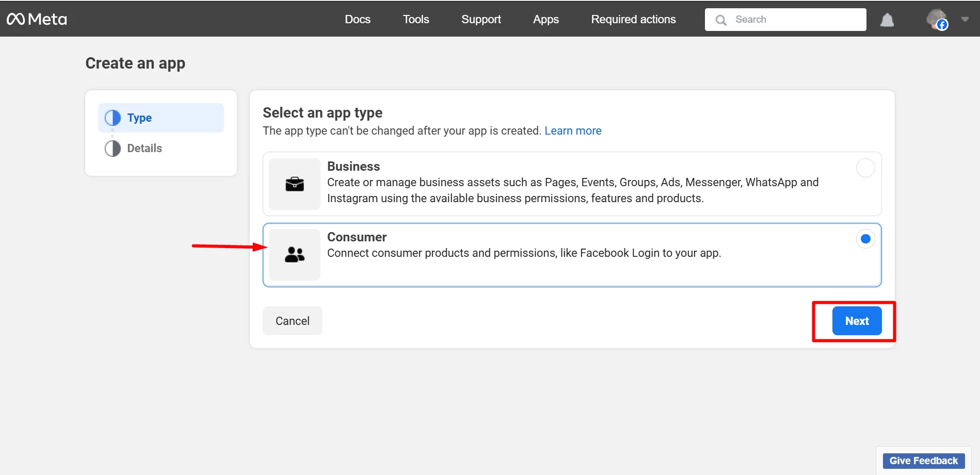Open the Docs menu

[x=358, y=19]
